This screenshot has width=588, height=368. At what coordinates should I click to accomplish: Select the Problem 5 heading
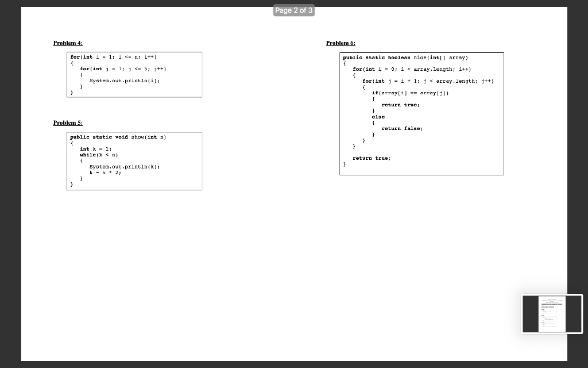coord(68,122)
